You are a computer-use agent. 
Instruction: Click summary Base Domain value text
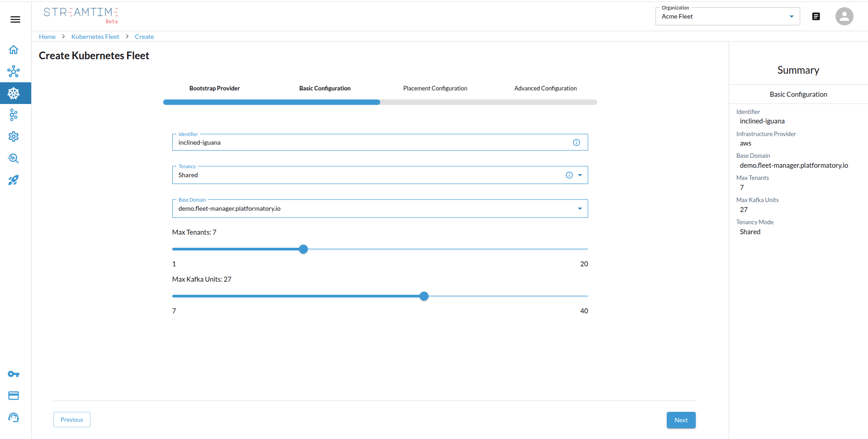793,165
